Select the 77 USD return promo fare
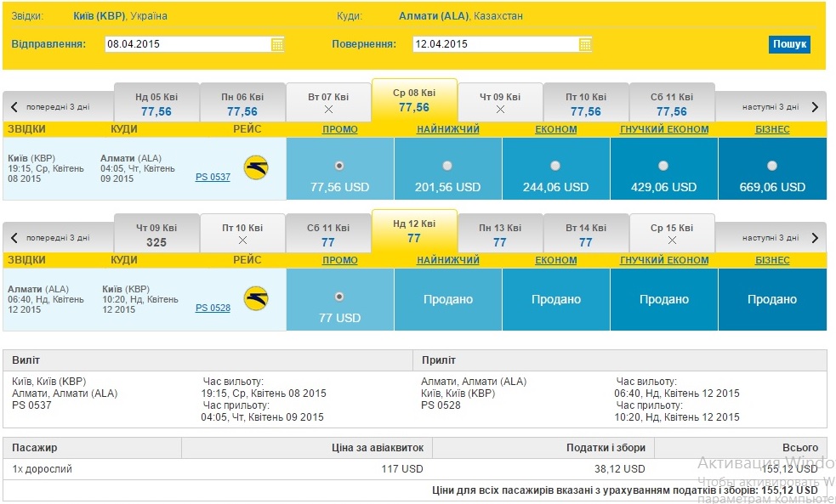 pyautogui.click(x=340, y=297)
